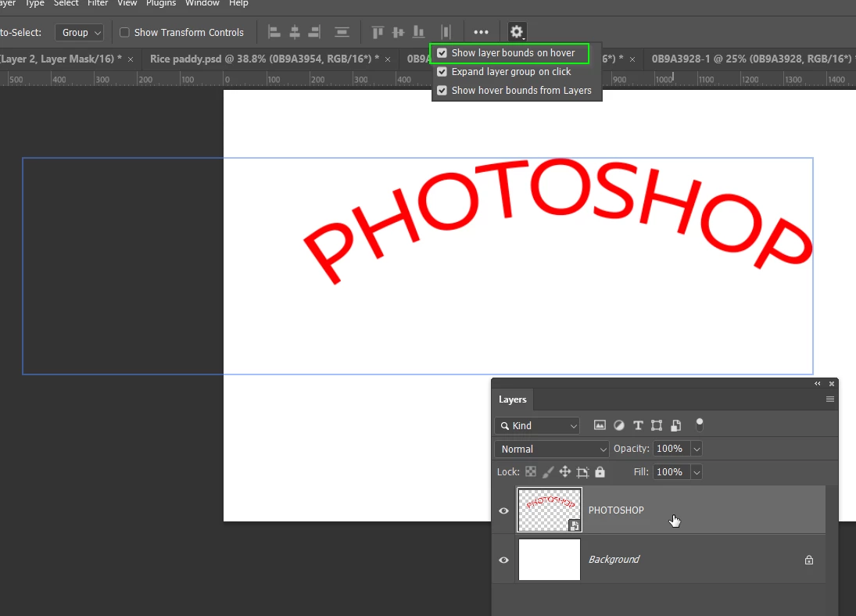Lock image pixels brush icon
This screenshot has width=856, height=616.
[x=548, y=471]
